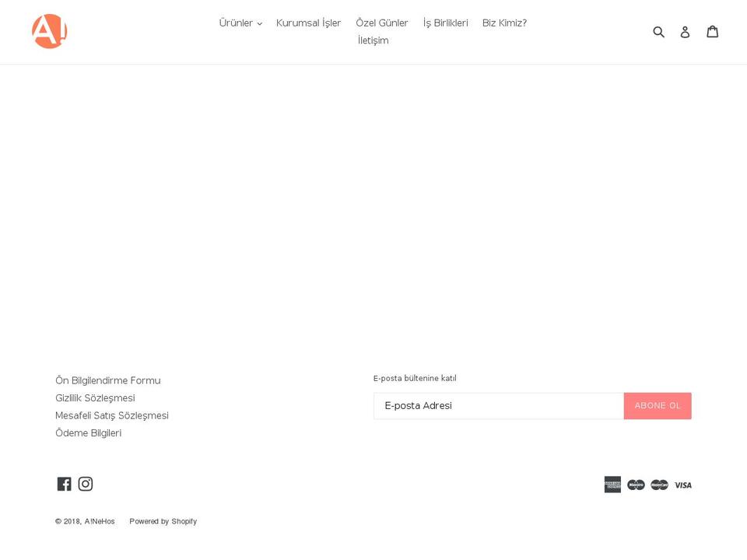Open Biz Kimiz? page
The height and width of the screenshot is (560, 747).
pyautogui.click(x=504, y=23)
